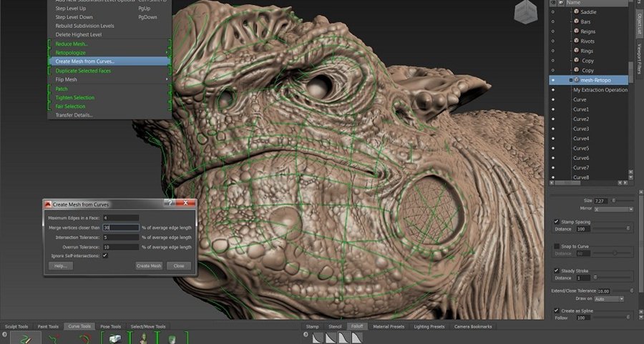Toggle visibility dot for Saddle

click(553, 12)
